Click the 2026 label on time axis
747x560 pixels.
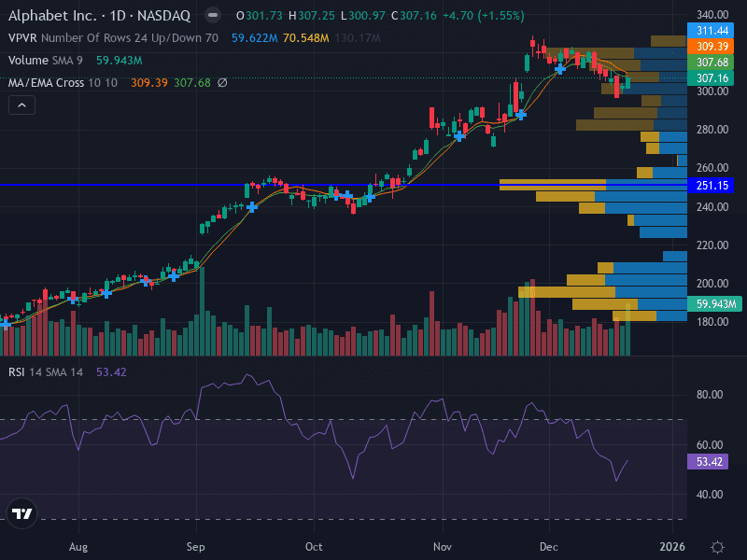(671, 546)
